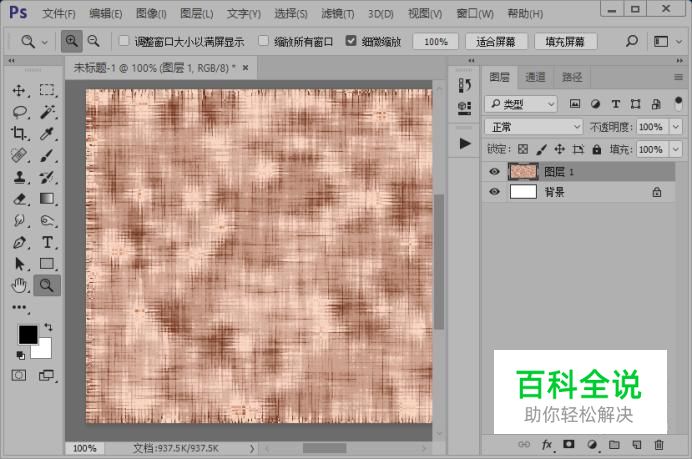Open the layer filter type dropdown
The height and width of the screenshot is (459, 692).
click(x=521, y=104)
